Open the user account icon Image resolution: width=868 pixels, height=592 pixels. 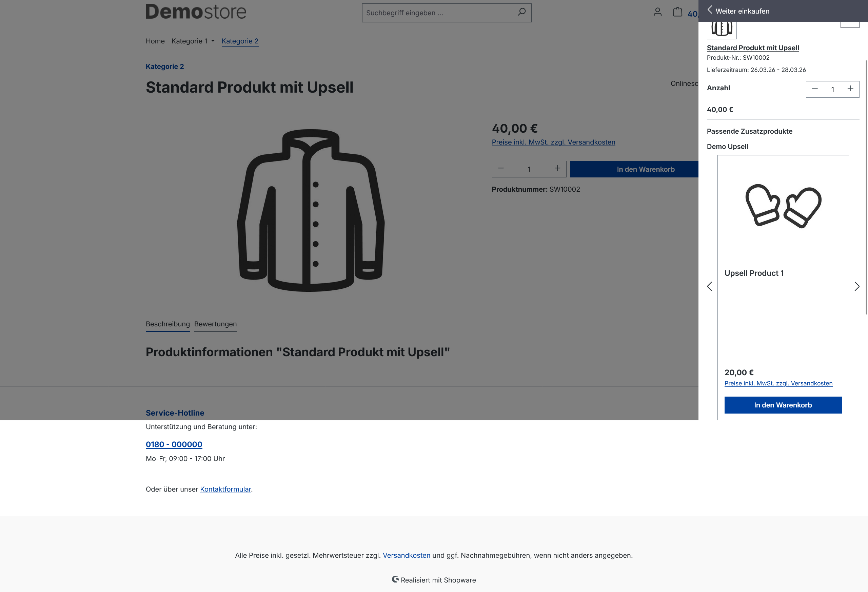[x=657, y=12]
